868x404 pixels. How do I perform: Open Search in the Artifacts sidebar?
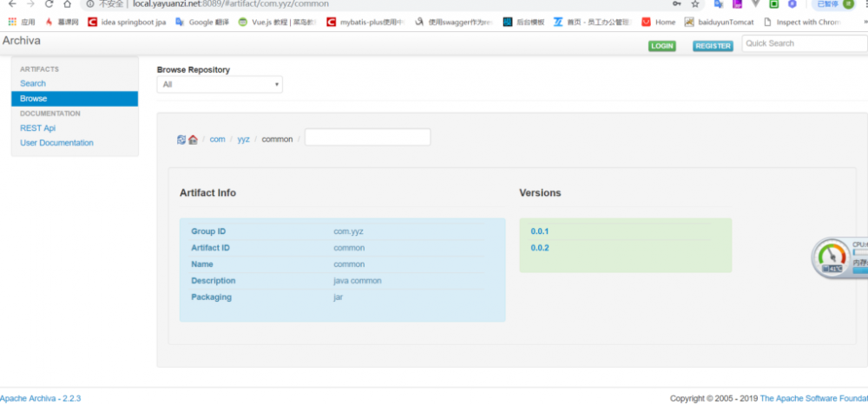[x=33, y=83]
